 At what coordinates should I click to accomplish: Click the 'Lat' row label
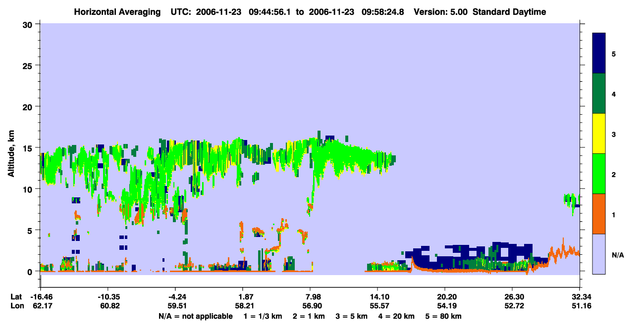coord(16,297)
